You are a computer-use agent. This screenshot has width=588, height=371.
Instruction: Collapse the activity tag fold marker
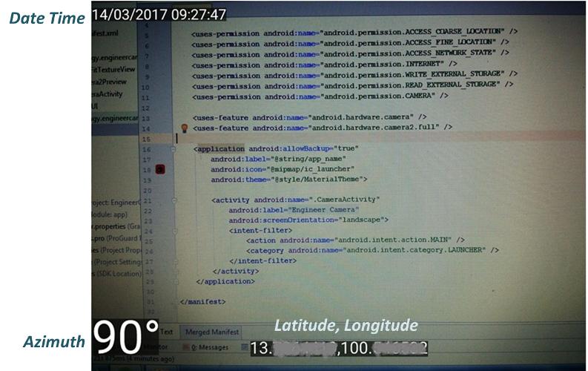click(174, 200)
